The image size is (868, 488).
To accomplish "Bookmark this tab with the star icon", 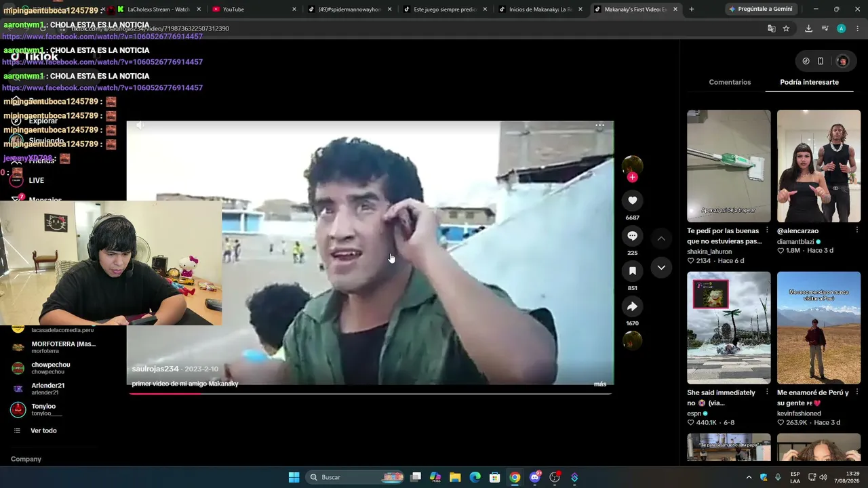I will [x=786, y=28].
